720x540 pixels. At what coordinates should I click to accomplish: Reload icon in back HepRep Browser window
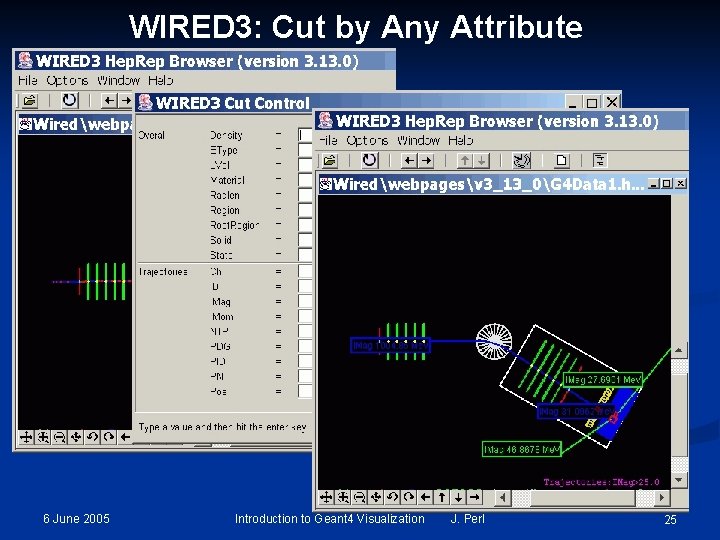[x=69, y=100]
